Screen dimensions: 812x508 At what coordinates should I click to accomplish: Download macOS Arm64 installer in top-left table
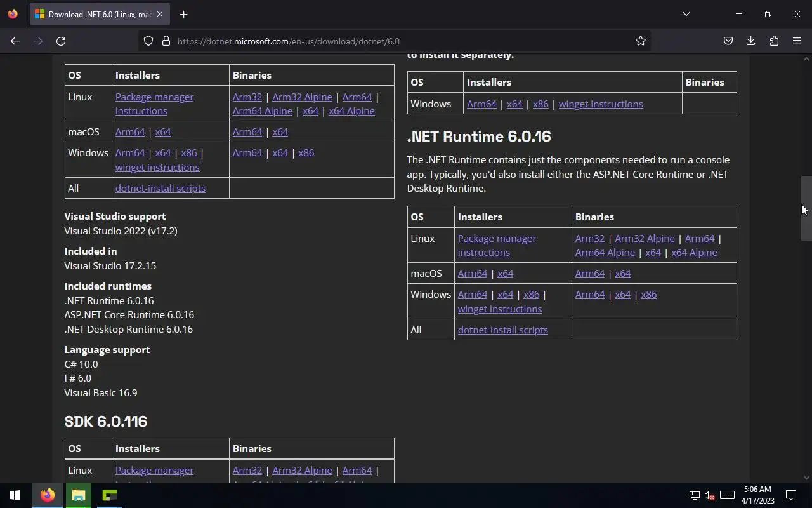[x=130, y=131]
